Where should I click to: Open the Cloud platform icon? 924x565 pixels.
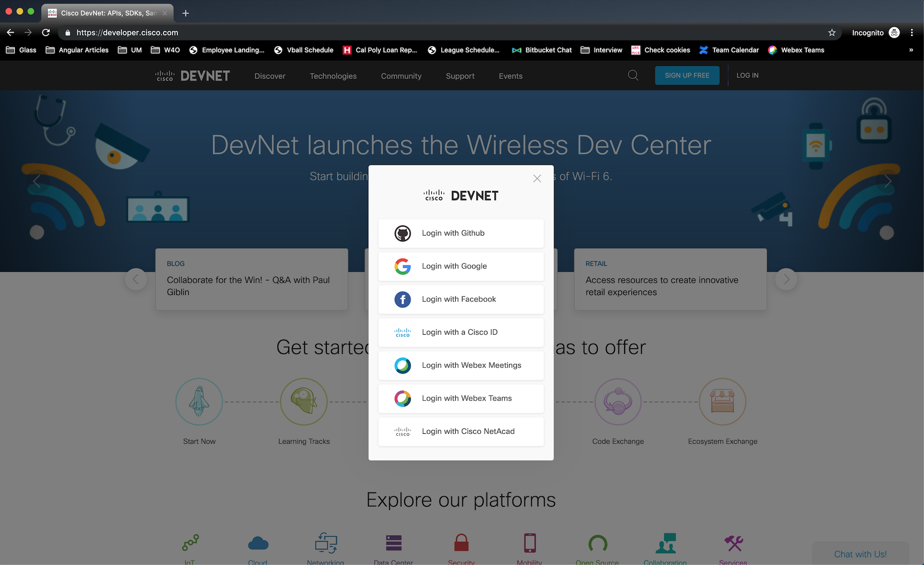[258, 543]
